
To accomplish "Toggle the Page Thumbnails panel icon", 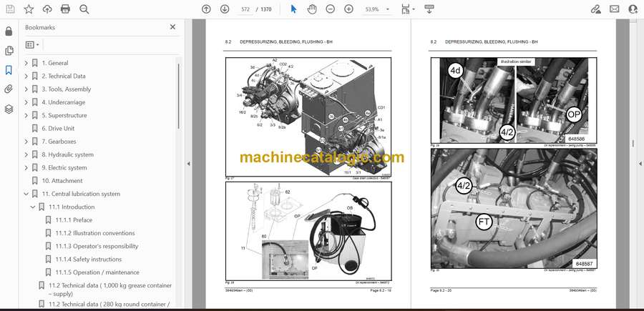I will click(x=9, y=51).
